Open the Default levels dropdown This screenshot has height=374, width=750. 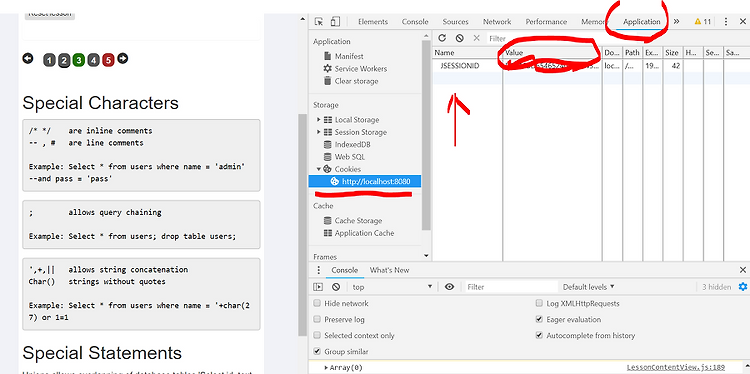coord(588,287)
